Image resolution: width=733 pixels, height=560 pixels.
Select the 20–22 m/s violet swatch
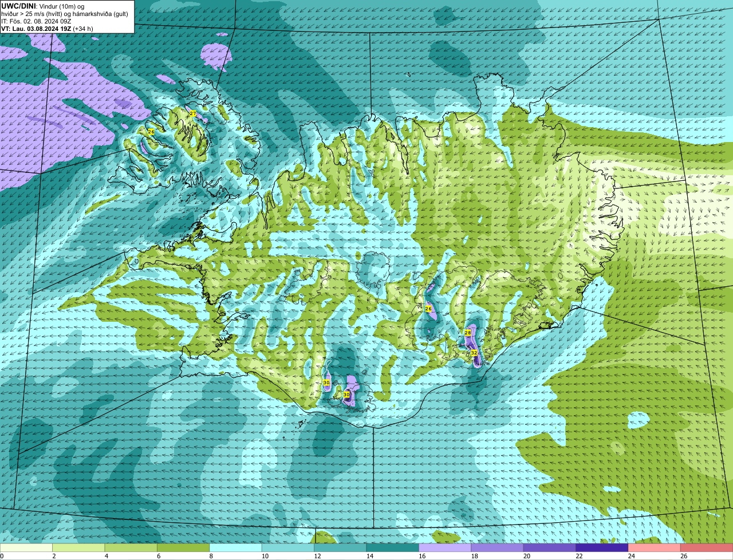(550, 547)
